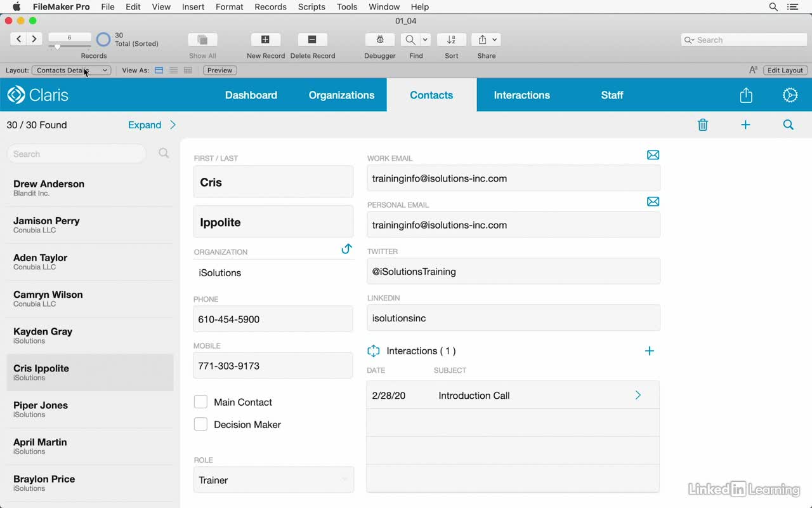Click the contact list search magnifier
This screenshot has width=812, height=508.
click(164, 153)
